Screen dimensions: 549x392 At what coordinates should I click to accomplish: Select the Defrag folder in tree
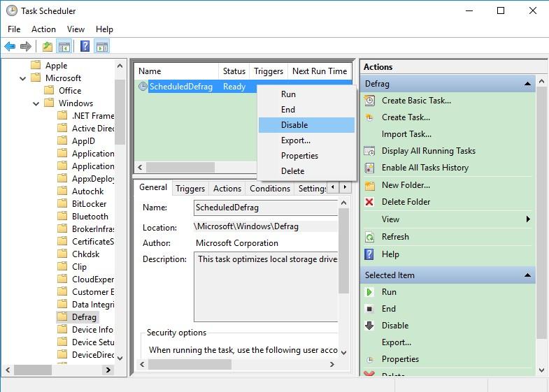point(84,317)
